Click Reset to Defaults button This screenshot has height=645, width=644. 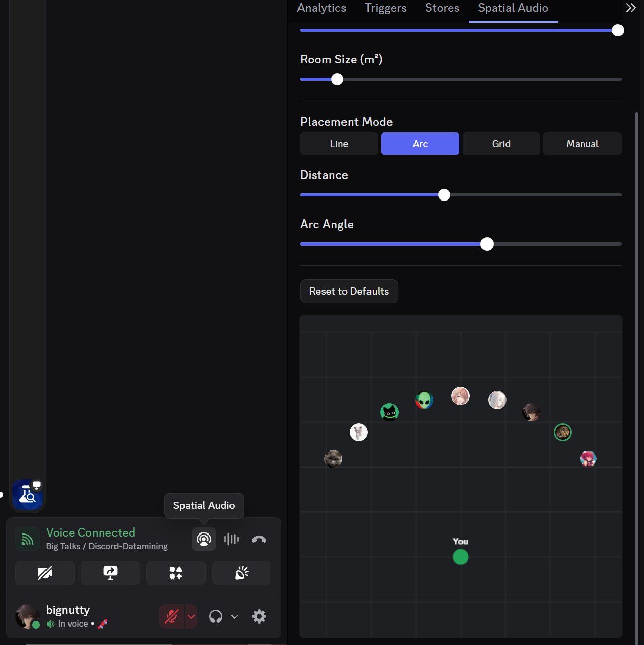click(349, 291)
